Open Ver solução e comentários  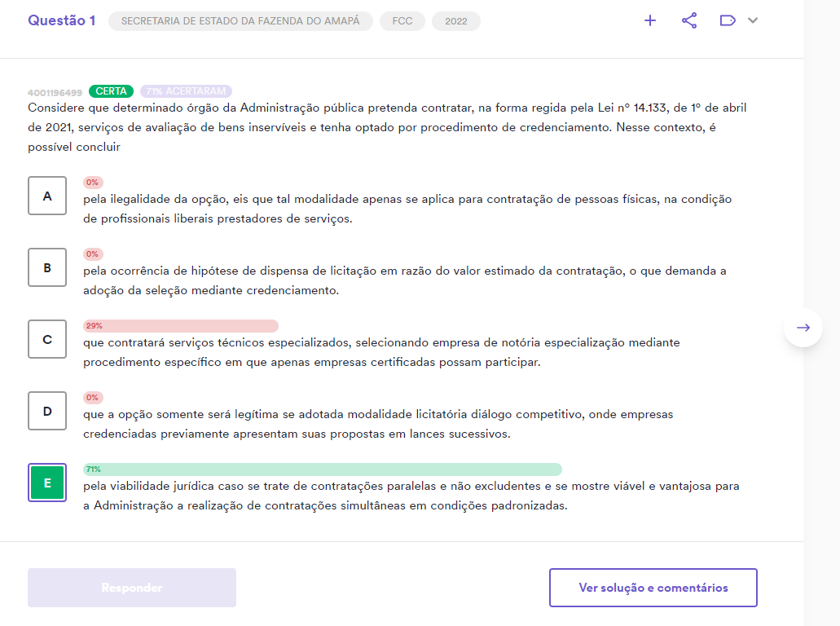pos(653,587)
